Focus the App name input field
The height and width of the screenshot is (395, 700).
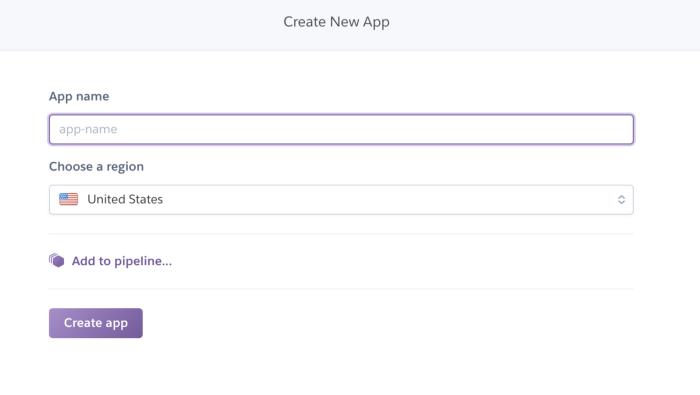click(x=341, y=129)
